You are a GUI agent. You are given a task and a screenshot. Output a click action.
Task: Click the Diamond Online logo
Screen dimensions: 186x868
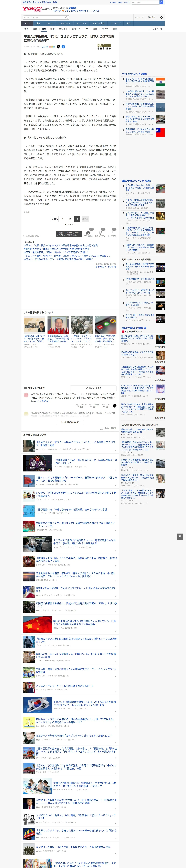pyautogui.click(x=104, y=47)
